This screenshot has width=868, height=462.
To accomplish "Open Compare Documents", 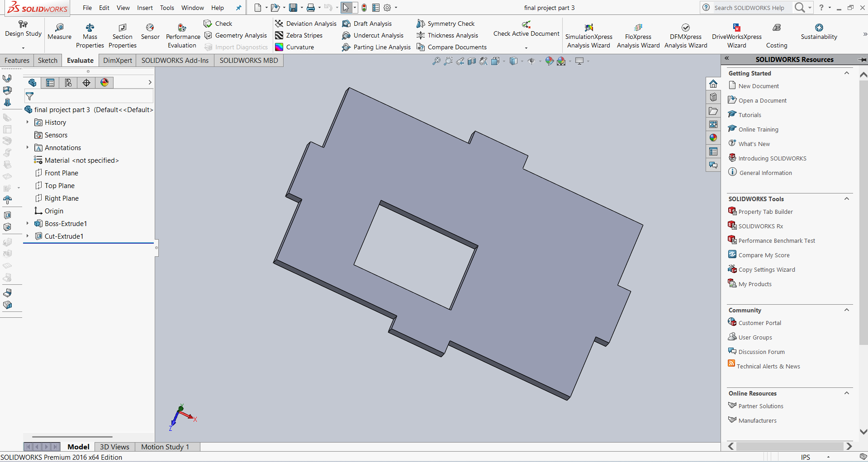I will click(x=451, y=47).
